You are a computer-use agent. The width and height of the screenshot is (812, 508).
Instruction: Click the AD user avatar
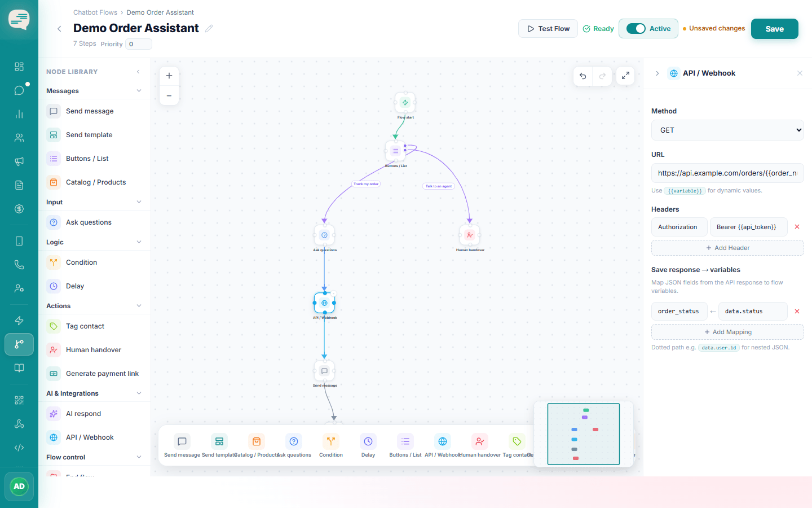[x=19, y=487]
